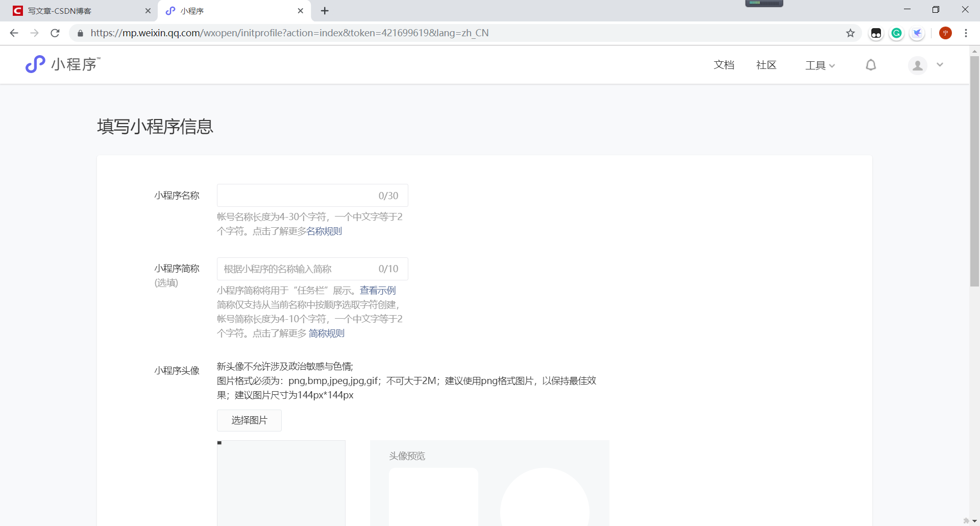Open the notifications bell
This screenshot has width=980, height=526.
(871, 65)
